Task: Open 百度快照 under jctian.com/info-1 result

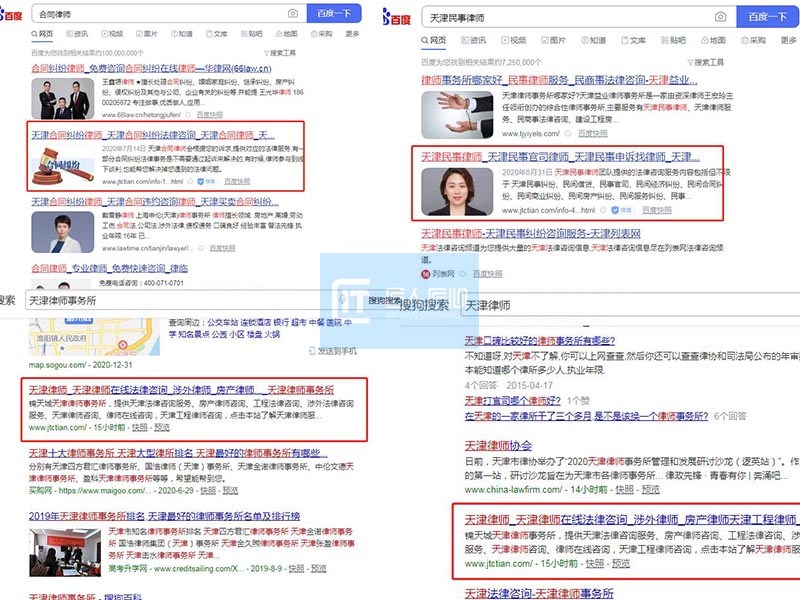Action: (x=237, y=182)
